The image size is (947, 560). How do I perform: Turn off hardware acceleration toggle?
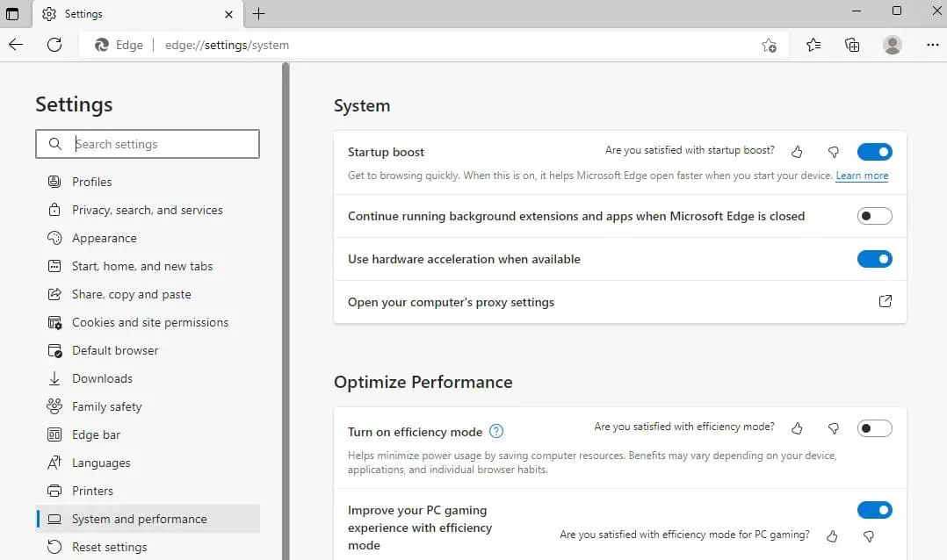[x=874, y=259]
